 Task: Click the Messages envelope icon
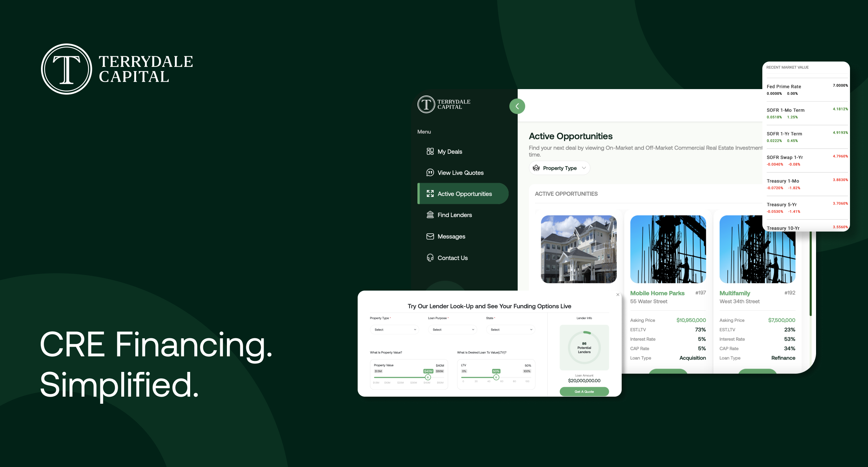430,236
